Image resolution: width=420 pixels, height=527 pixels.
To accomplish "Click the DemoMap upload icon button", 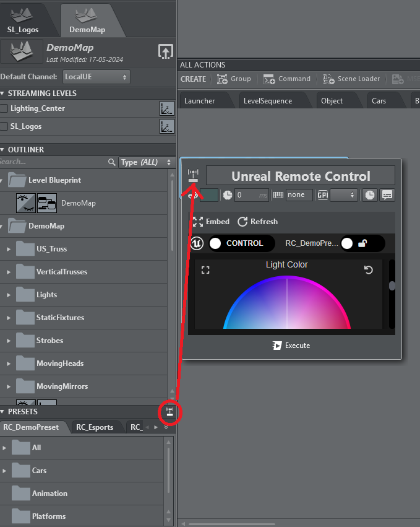I will [x=165, y=51].
